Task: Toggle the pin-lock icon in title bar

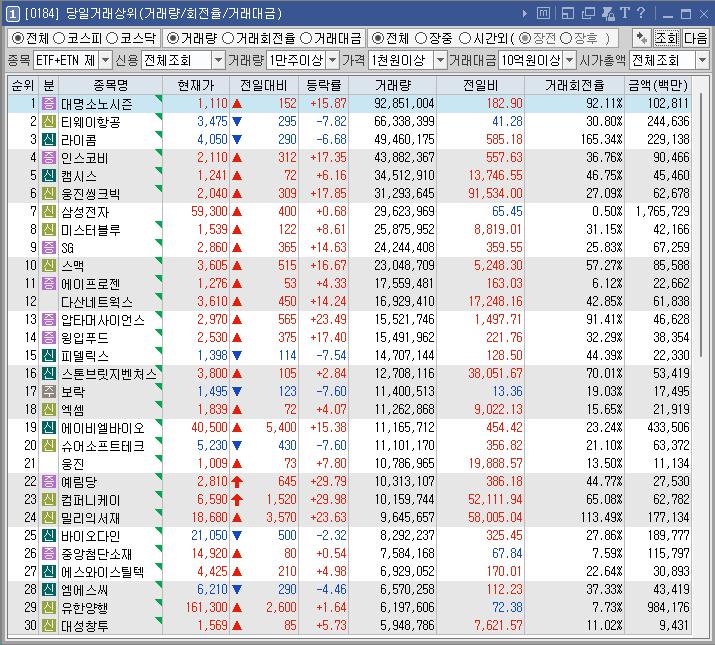Action: point(608,14)
